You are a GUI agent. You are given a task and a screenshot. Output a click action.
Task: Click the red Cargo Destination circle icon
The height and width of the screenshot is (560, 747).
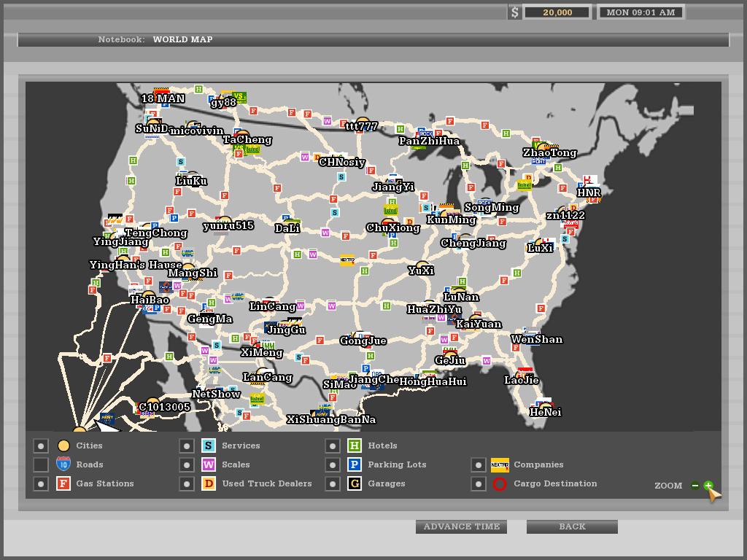click(x=500, y=484)
